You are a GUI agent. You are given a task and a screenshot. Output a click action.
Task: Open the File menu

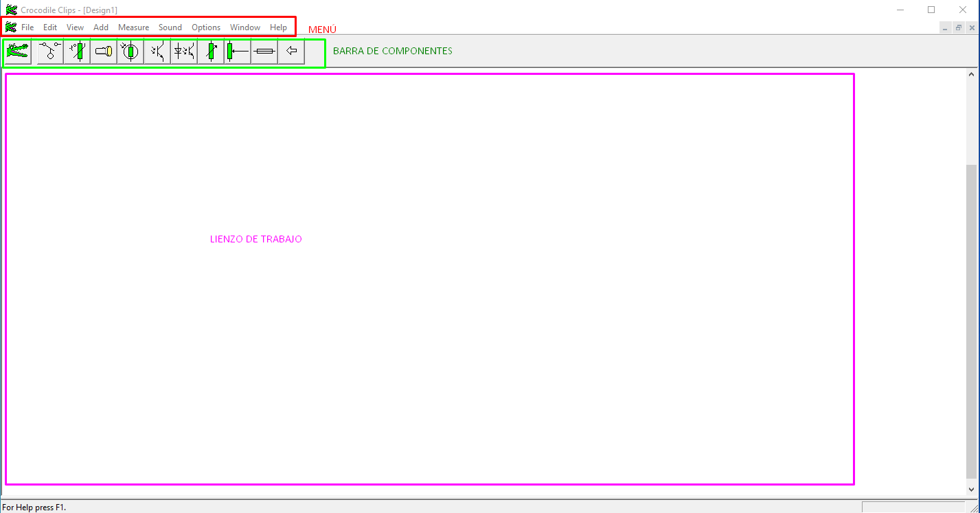point(27,27)
